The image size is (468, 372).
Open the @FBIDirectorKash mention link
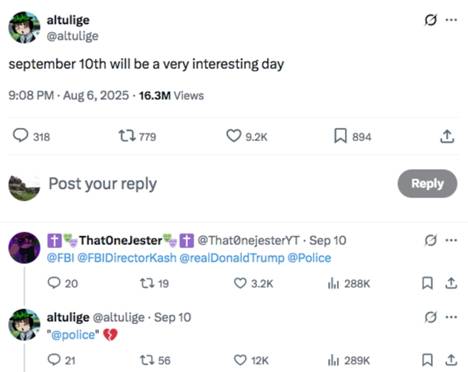[x=127, y=258]
